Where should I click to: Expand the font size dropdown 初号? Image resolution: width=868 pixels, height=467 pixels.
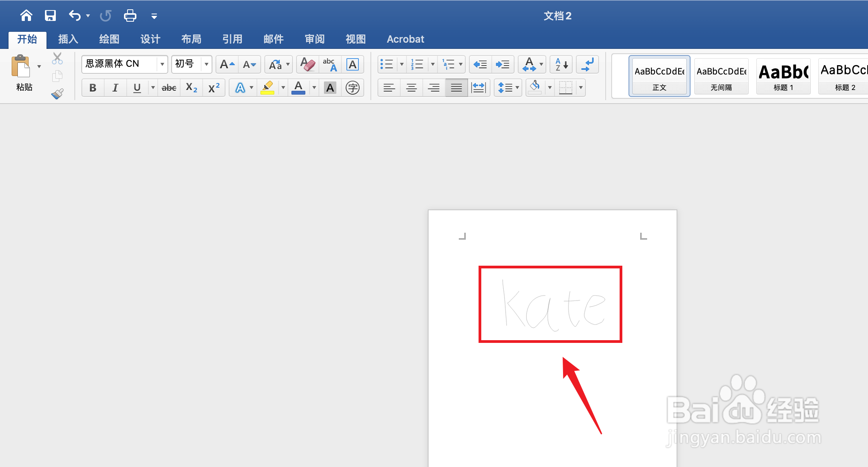(x=207, y=64)
